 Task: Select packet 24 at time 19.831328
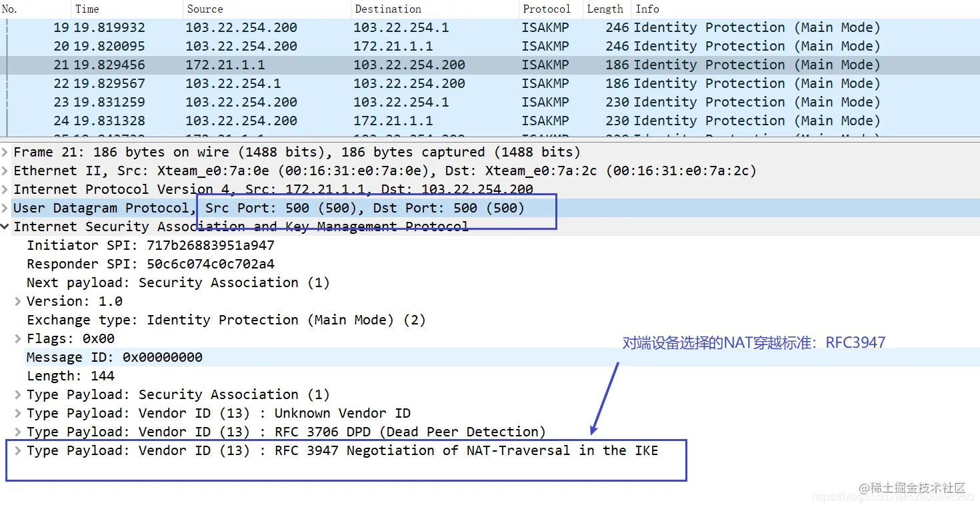[490, 121]
